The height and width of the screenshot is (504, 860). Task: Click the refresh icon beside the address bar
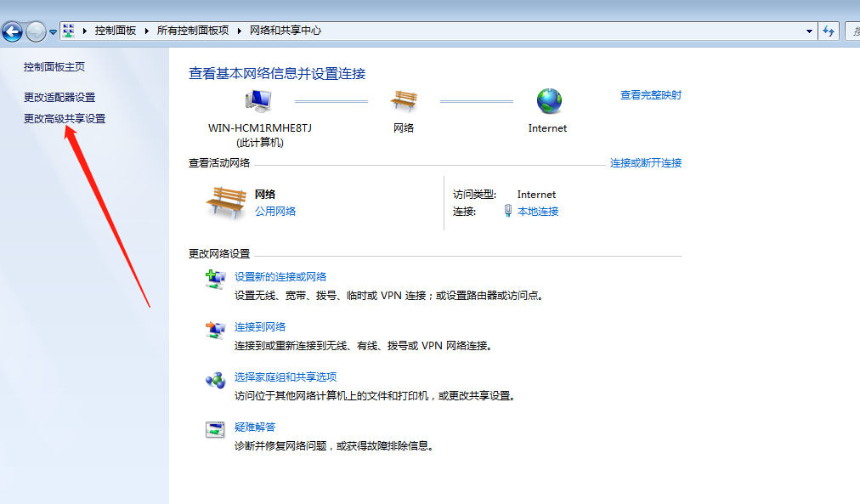[828, 31]
